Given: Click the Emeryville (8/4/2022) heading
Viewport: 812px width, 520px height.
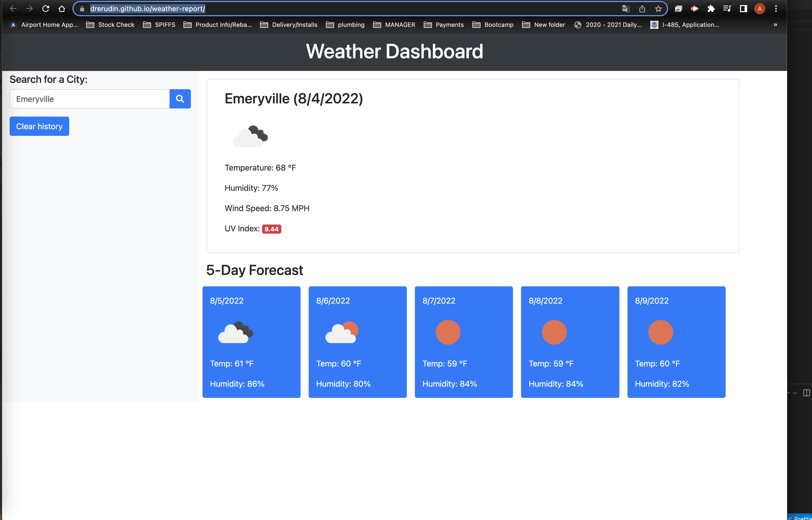Looking at the screenshot, I should point(294,99).
